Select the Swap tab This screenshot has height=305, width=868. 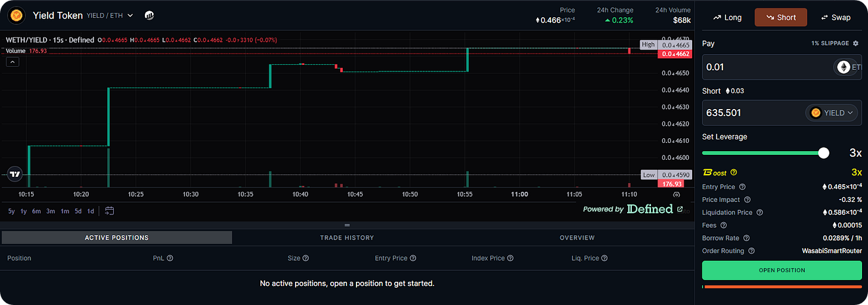(836, 17)
